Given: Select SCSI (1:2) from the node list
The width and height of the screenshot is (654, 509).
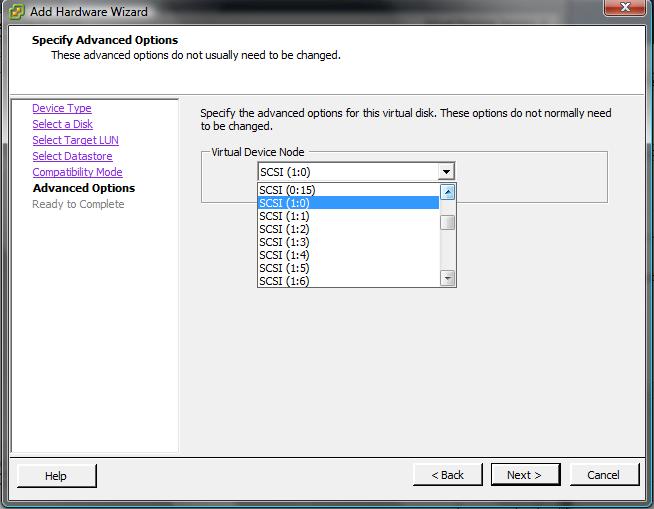Looking at the screenshot, I should pos(348,229).
